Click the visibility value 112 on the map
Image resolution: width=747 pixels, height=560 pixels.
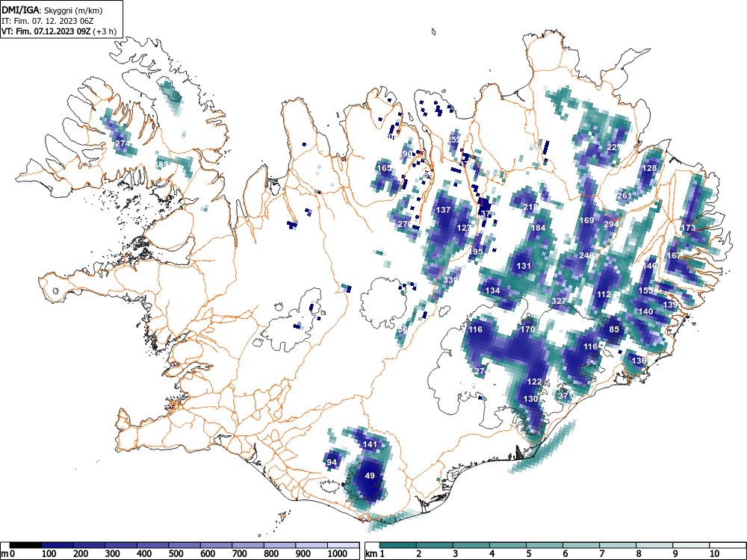604,294
